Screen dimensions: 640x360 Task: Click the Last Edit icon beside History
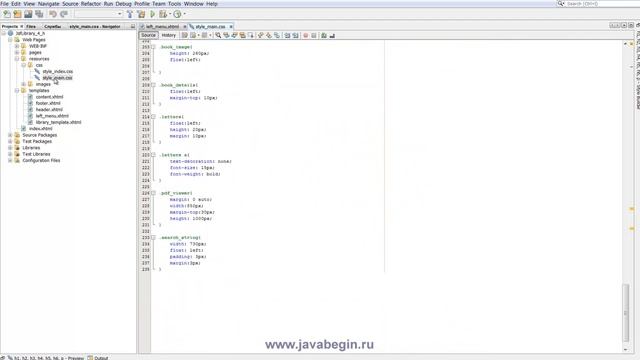click(x=184, y=36)
